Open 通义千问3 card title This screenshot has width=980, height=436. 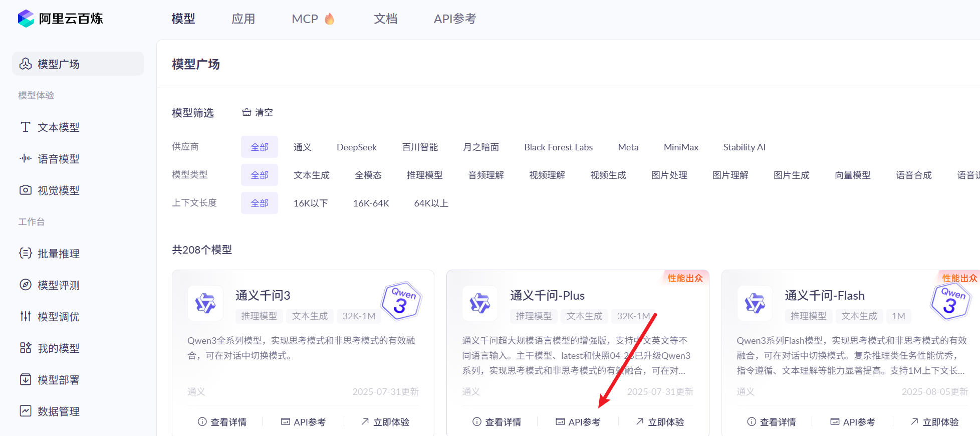pos(263,295)
